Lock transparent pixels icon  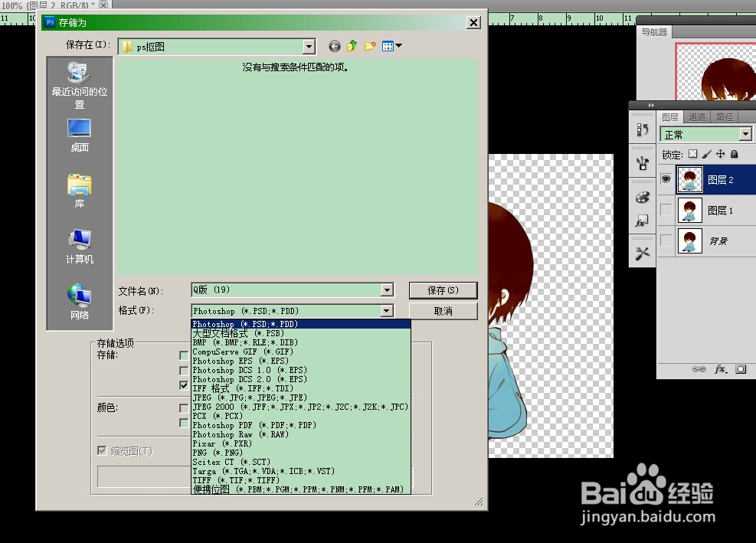point(693,154)
